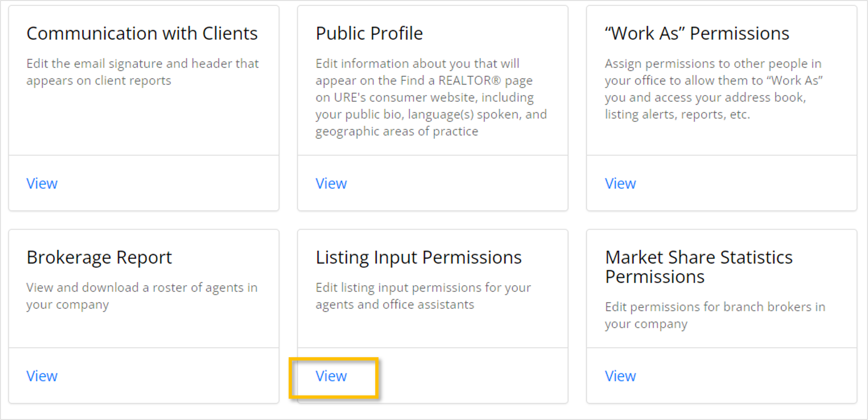The height and width of the screenshot is (420, 868).
Task: Open View for "Work As" Permissions
Action: tap(620, 184)
